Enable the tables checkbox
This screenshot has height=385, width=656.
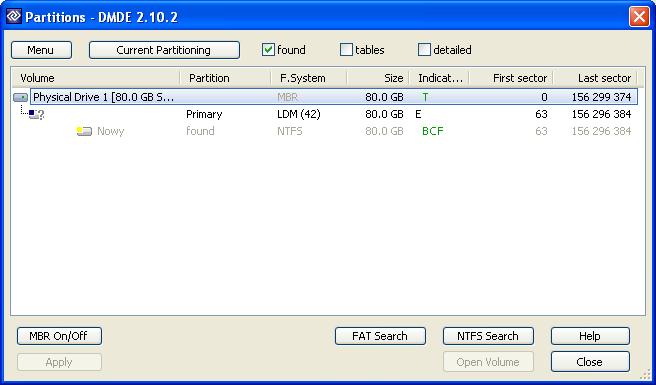346,50
